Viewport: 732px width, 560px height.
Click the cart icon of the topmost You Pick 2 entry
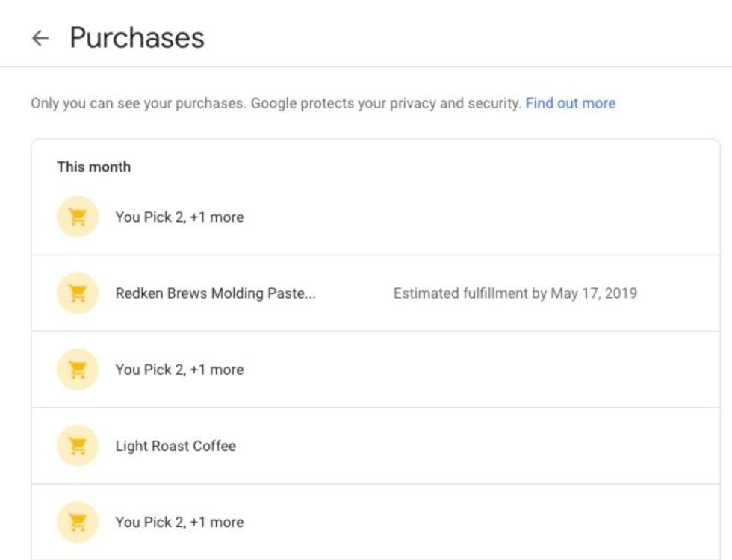tap(78, 217)
